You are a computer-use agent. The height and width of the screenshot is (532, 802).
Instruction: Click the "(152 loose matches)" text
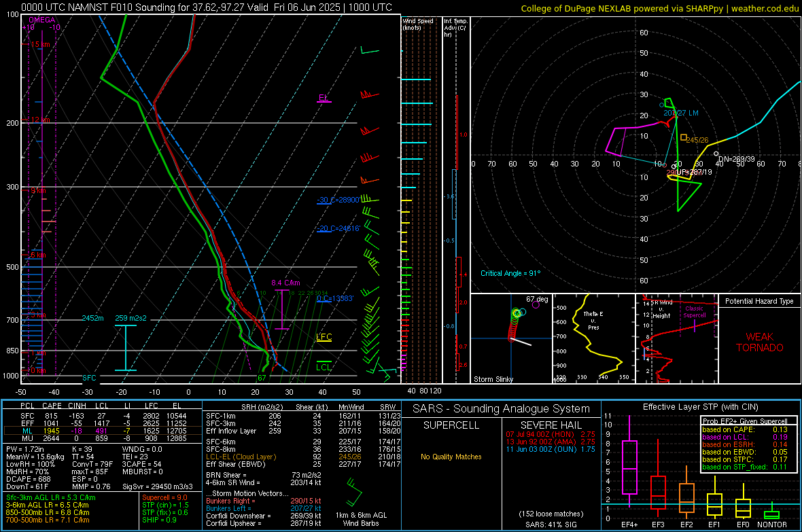coord(551,514)
